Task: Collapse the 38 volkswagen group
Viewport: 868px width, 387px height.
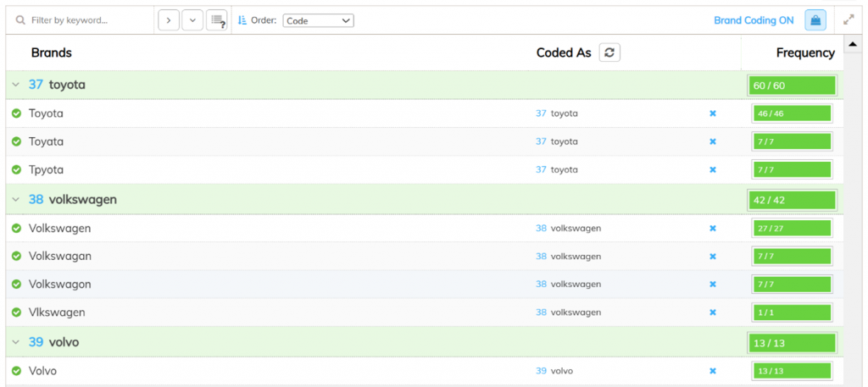Action: [x=16, y=200]
